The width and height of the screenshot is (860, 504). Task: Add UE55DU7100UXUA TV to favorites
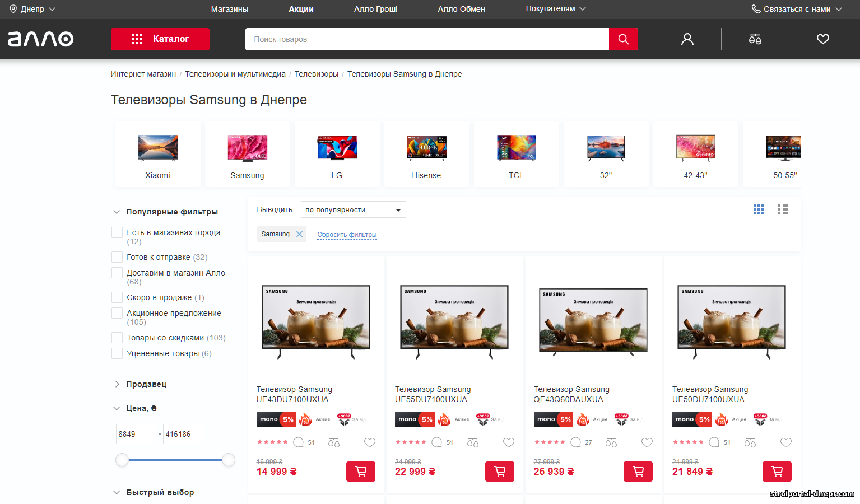[508, 442]
